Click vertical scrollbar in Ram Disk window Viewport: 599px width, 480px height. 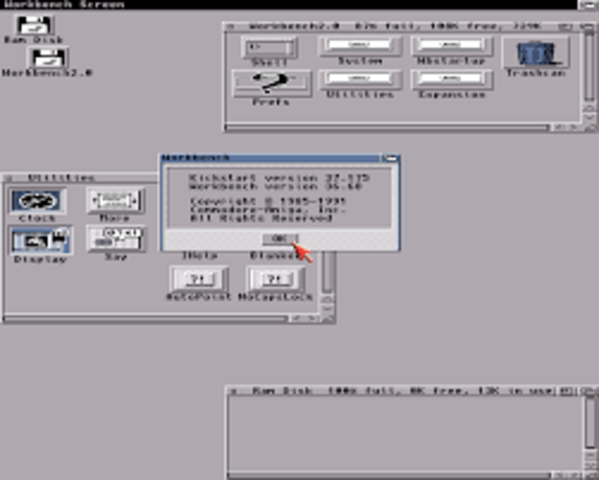pos(590,422)
